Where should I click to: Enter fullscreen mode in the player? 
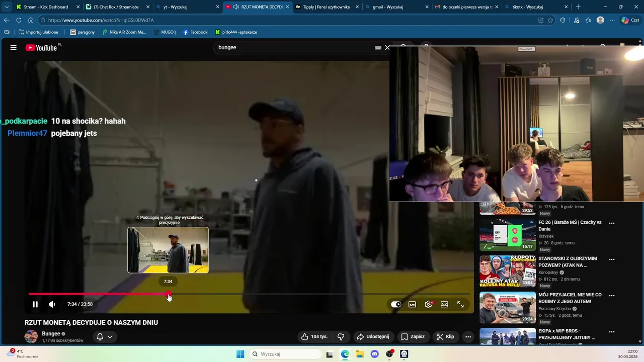tap(460, 304)
